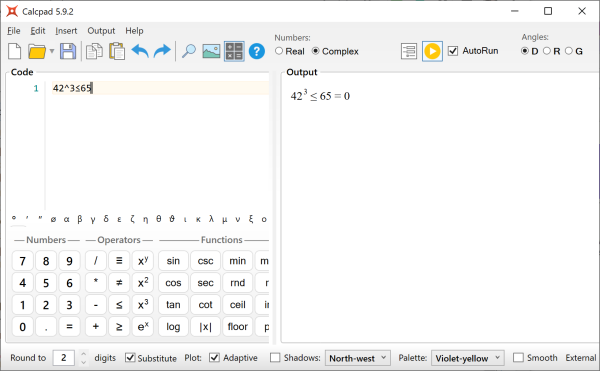The image size is (600, 371).
Task: Open the Edit menu
Action: pos(38,31)
